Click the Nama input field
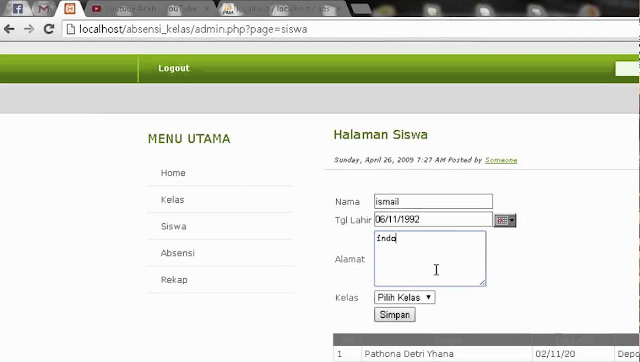 tap(433, 201)
